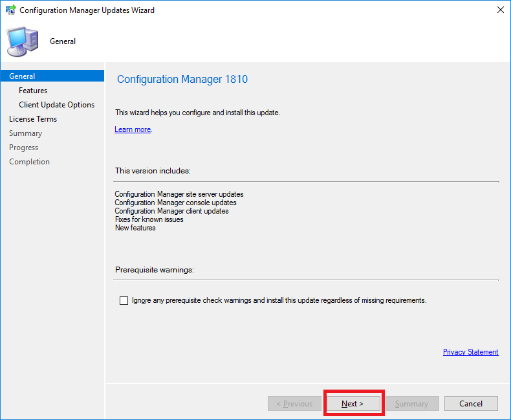The height and width of the screenshot is (420, 511).
Task: Click the Cancel button
Action: pyautogui.click(x=471, y=403)
